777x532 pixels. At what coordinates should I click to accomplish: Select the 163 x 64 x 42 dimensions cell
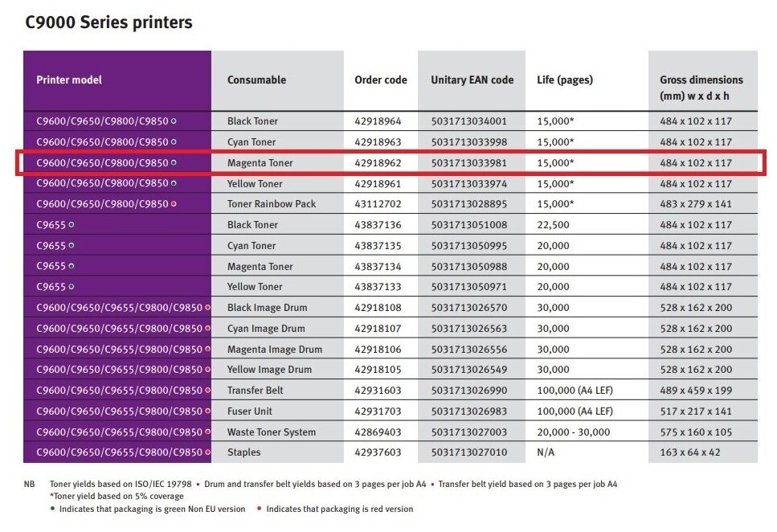point(690,452)
